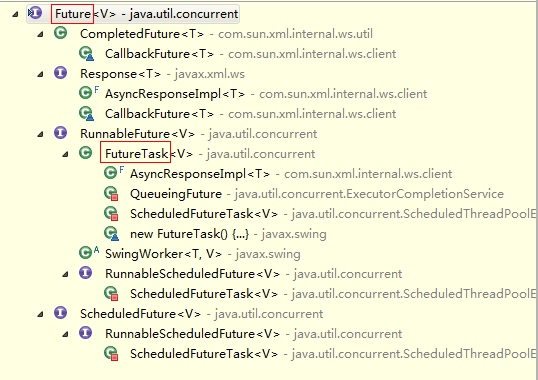Collapse the CompletedFuture<T> node
538x380 pixels.
[40, 34]
